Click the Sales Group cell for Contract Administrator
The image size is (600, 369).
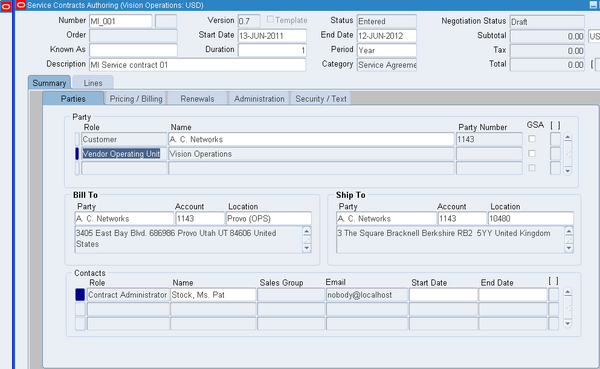click(x=291, y=295)
